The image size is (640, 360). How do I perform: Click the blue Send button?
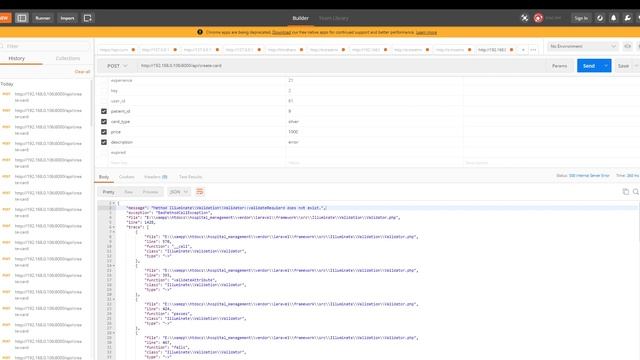point(589,66)
